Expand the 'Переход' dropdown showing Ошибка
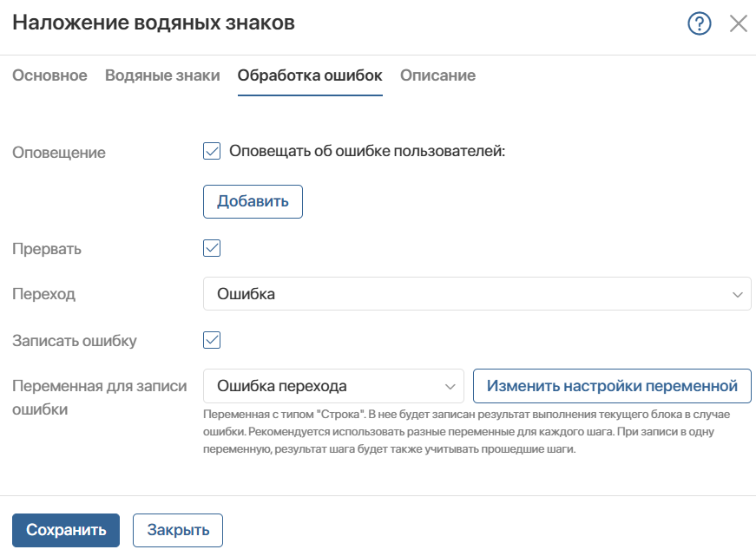The height and width of the screenshot is (556, 756). point(477,293)
